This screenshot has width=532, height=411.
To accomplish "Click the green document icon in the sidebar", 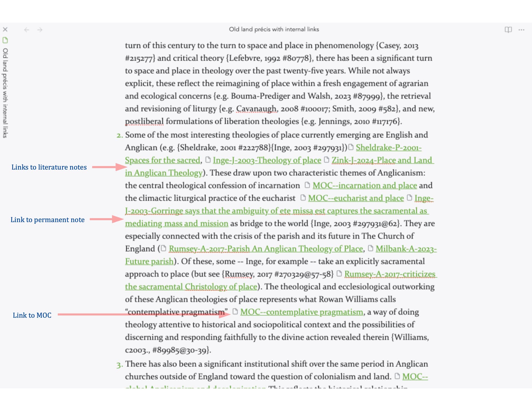I will pyautogui.click(x=5, y=40).
